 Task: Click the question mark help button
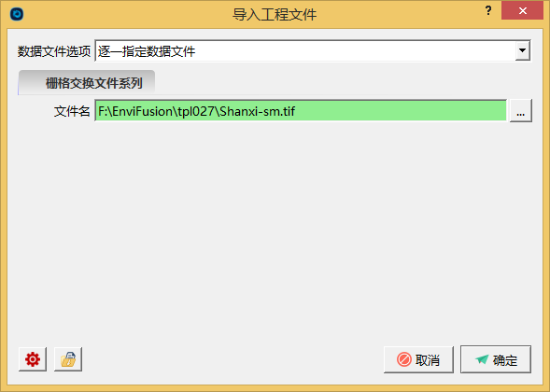[x=488, y=10]
